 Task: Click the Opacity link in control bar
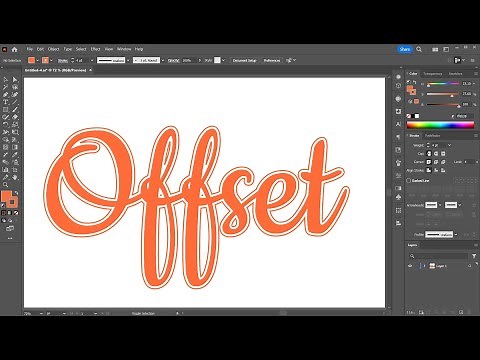[x=173, y=60]
